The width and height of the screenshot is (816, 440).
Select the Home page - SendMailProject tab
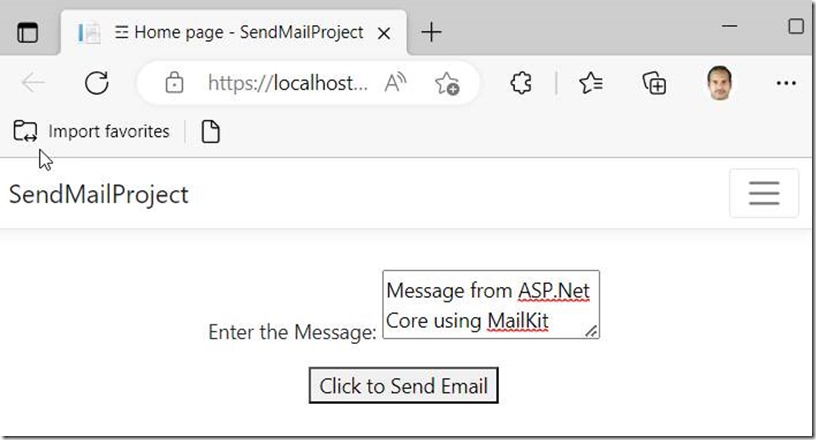pos(234,33)
